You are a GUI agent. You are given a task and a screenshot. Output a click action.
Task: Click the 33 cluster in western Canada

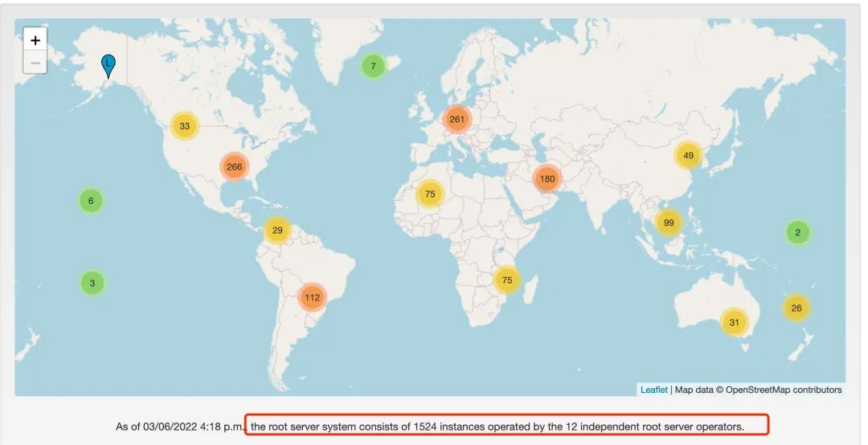pos(185,126)
